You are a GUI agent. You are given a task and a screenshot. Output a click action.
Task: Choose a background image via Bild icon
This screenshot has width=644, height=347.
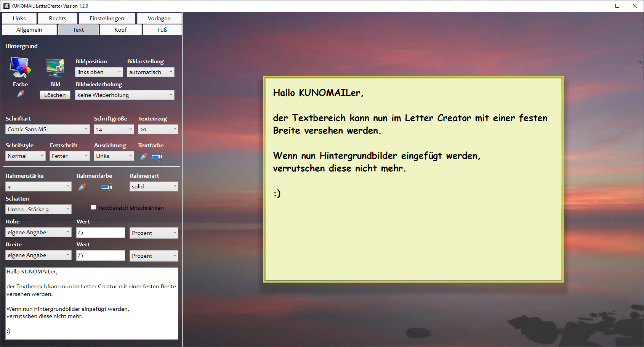[55, 69]
